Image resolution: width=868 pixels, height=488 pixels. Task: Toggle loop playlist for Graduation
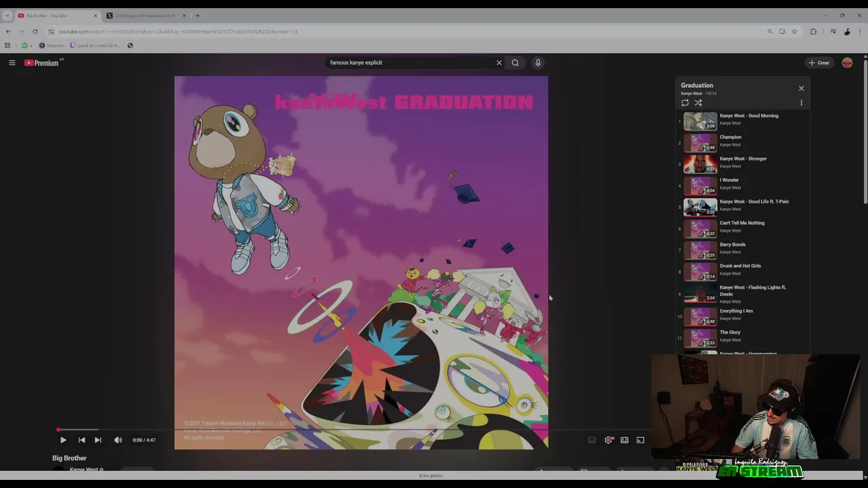pyautogui.click(x=685, y=103)
